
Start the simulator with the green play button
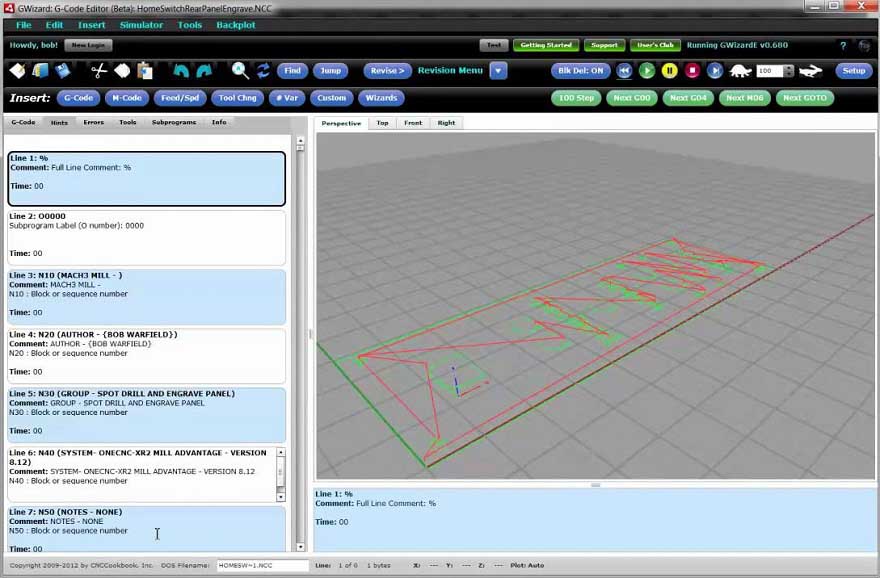click(647, 71)
